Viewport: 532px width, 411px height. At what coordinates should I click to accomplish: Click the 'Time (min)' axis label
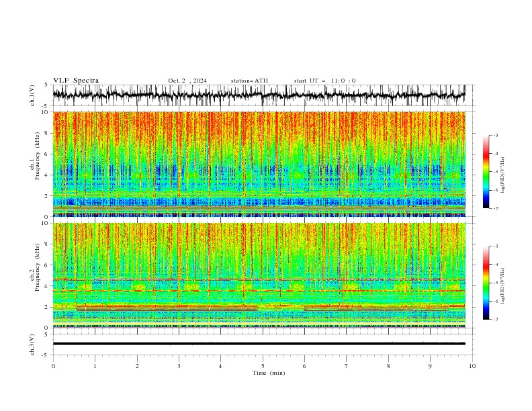(x=269, y=373)
